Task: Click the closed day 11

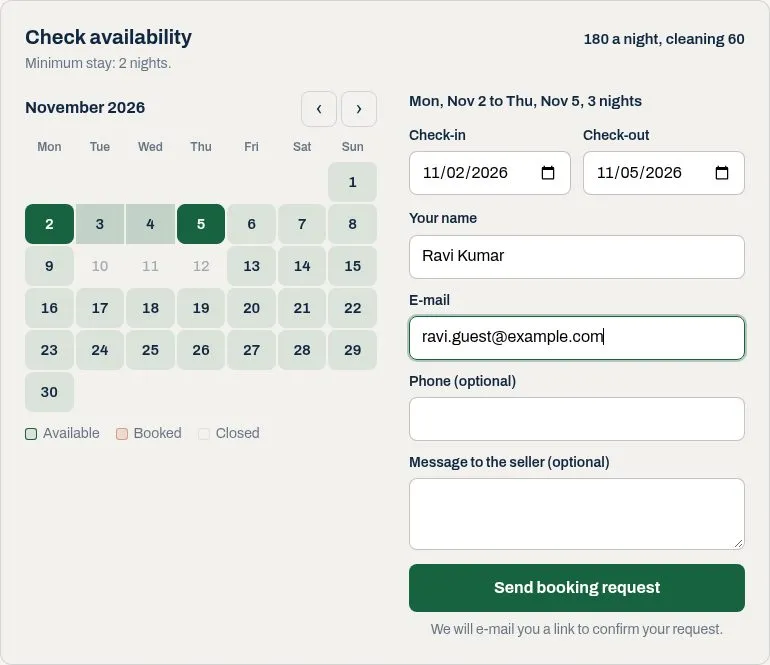Action: coord(150,266)
